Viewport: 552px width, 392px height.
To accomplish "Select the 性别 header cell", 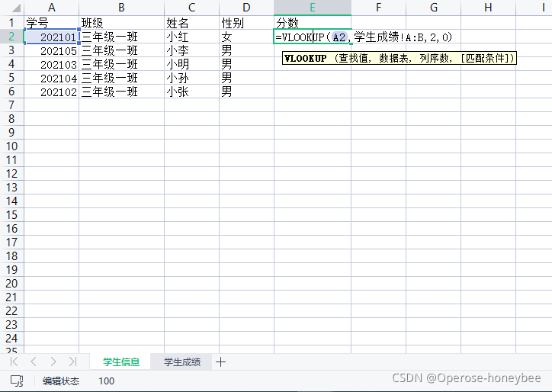I will [x=246, y=23].
